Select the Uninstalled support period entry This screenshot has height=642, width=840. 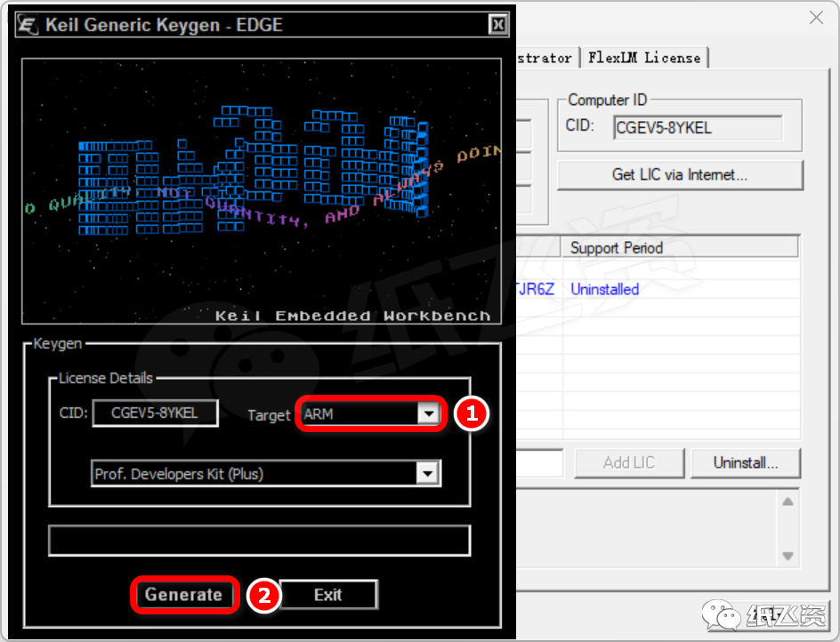point(605,289)
